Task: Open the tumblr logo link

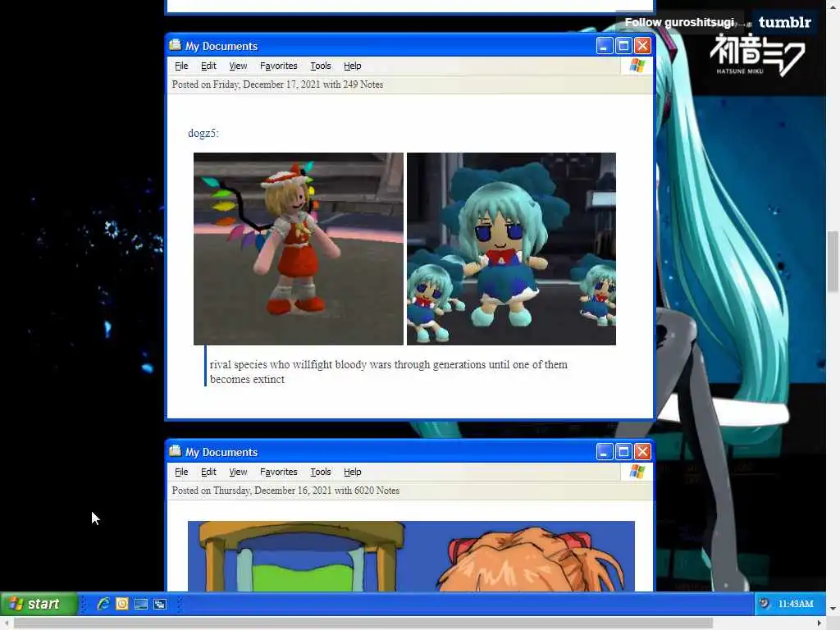Action: [785, 22]
